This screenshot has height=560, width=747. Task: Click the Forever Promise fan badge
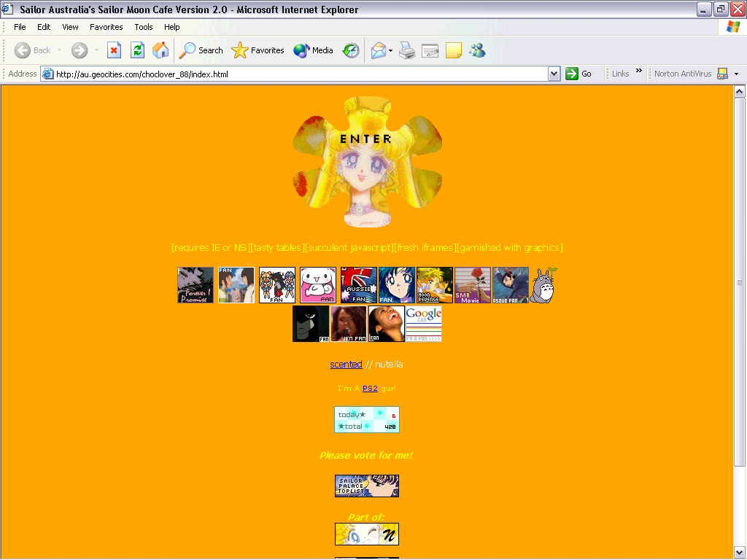pyautogui.click(x=196, y=285)
